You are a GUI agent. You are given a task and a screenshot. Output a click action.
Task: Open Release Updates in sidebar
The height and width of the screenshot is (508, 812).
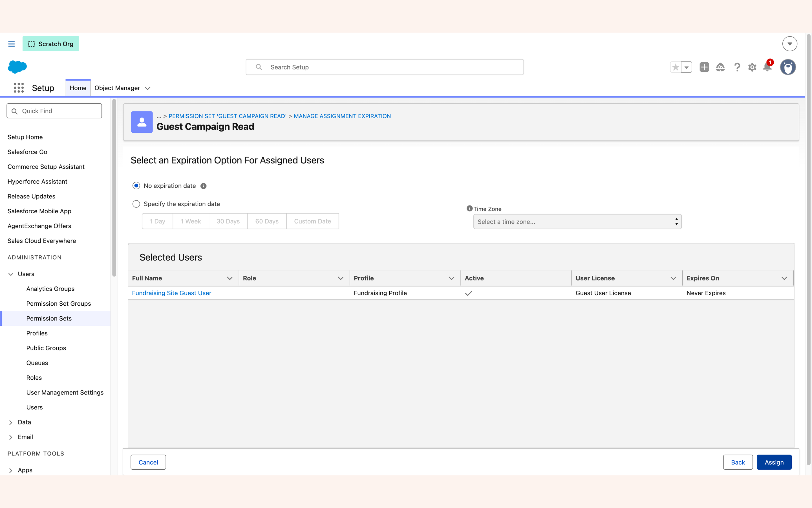coord(32,196)
